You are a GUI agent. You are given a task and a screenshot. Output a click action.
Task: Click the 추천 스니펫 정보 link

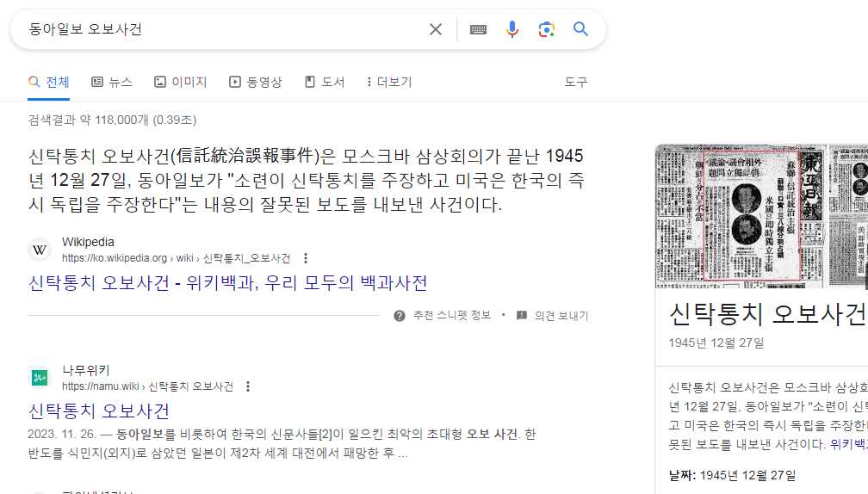pyautogui.click(x=452, y=315)
